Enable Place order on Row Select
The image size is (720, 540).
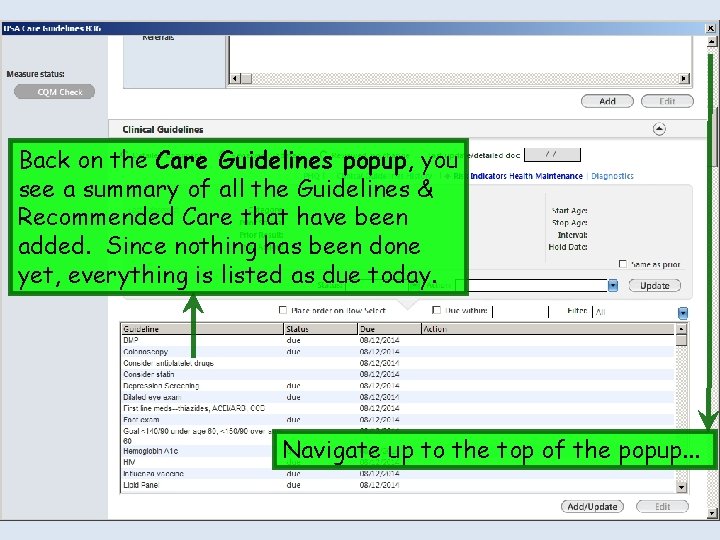(x=283, y=310)
